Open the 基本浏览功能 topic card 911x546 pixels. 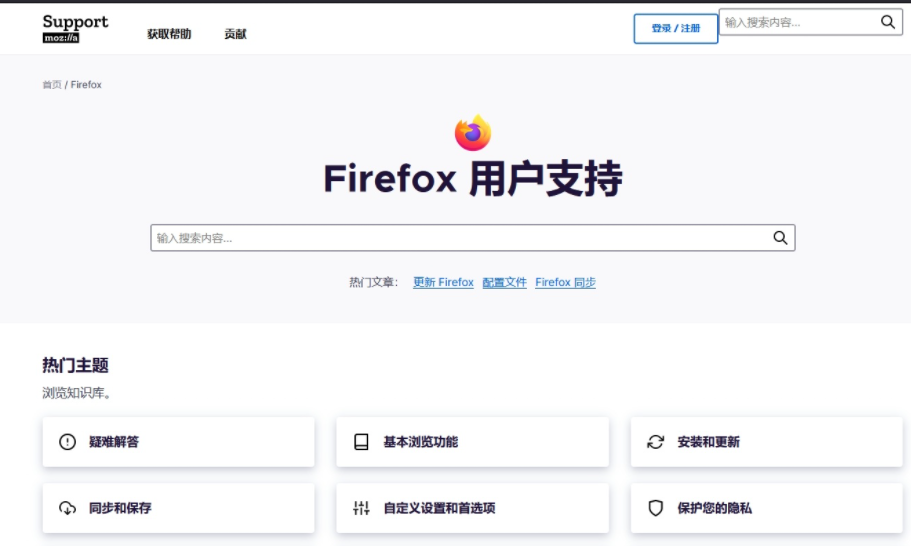[x=472, y=442]
